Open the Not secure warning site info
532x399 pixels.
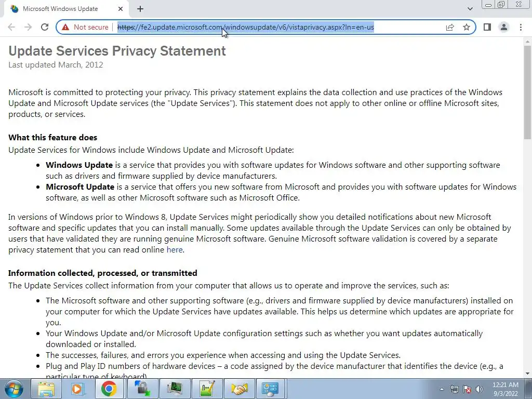click(85, 27)
